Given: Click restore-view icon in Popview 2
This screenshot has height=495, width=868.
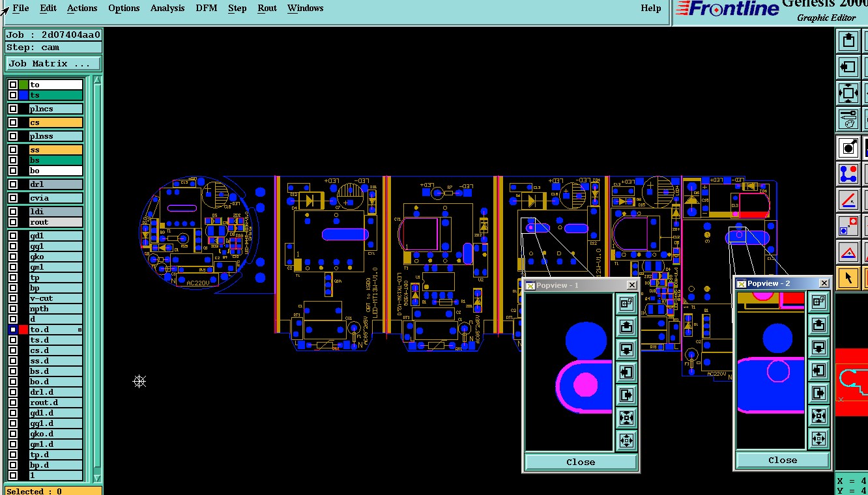Looking at the screenshot, I should tap(818, 301).
